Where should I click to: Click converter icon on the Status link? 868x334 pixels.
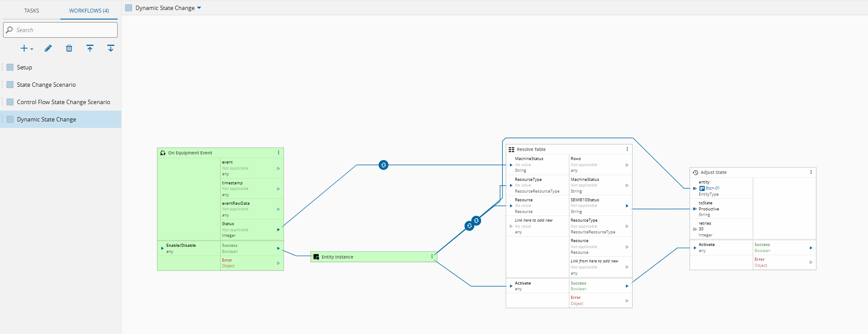[383, 165]
